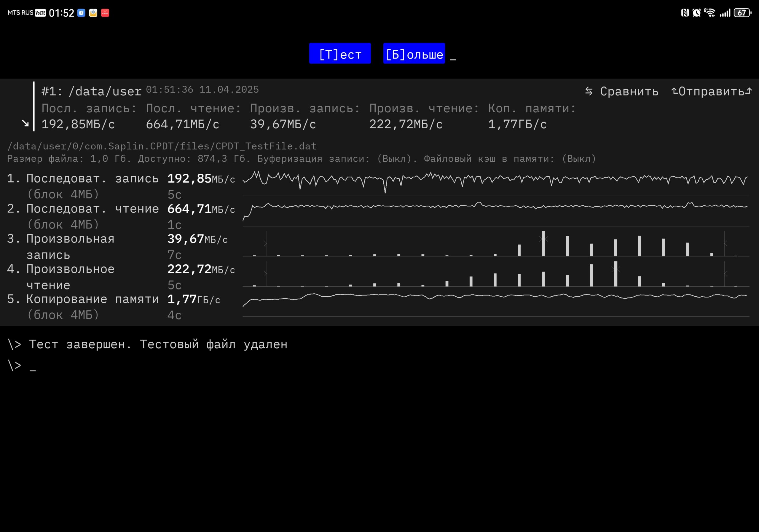Tap the alarm icon in status bar
Viewport: 759px width, 532px height.
(x=696, y=13)
